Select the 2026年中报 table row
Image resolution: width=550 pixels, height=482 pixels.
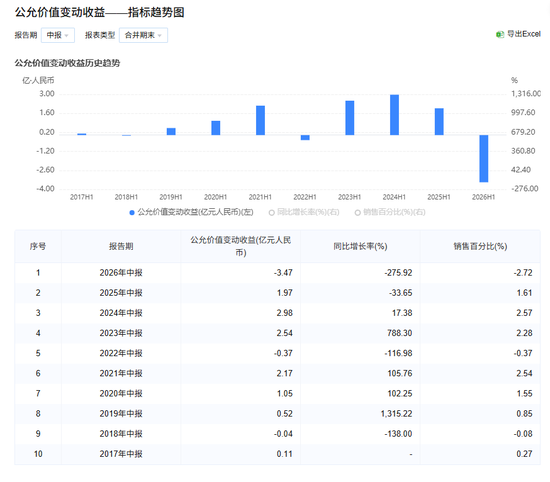(x=277, y=273)
